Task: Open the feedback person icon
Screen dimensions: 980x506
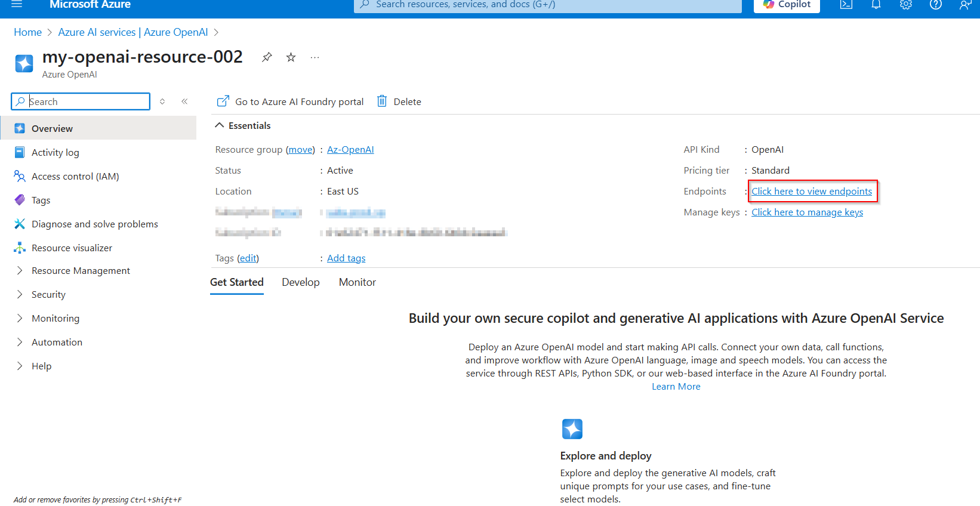Action: (965, 5)
